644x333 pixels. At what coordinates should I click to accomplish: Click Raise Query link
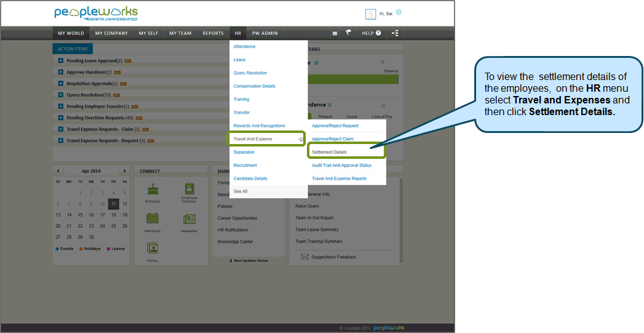point(307,206)
